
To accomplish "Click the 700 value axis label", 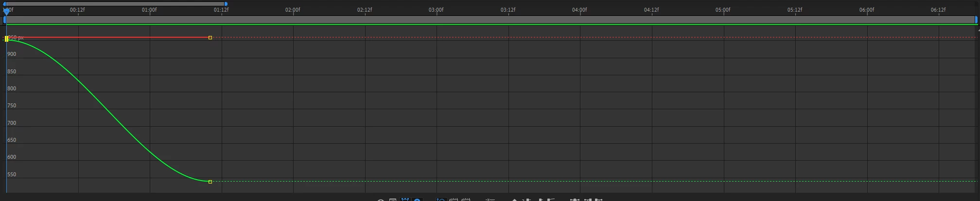I will point(12,123).
